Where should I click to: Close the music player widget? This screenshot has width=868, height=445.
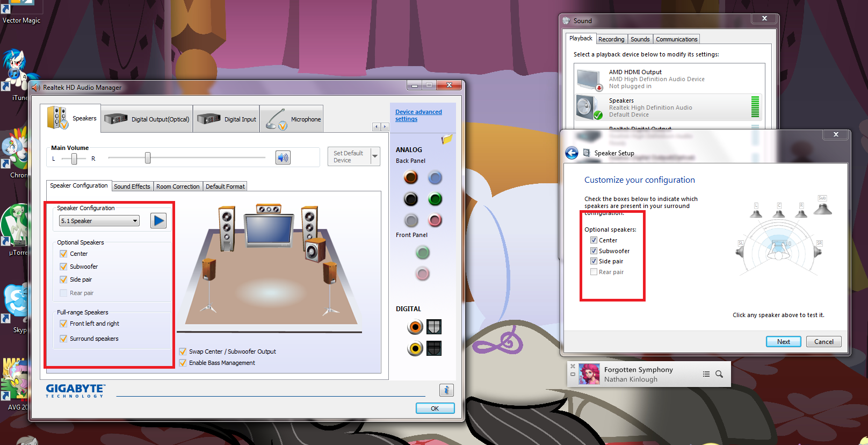click(573, 367)
